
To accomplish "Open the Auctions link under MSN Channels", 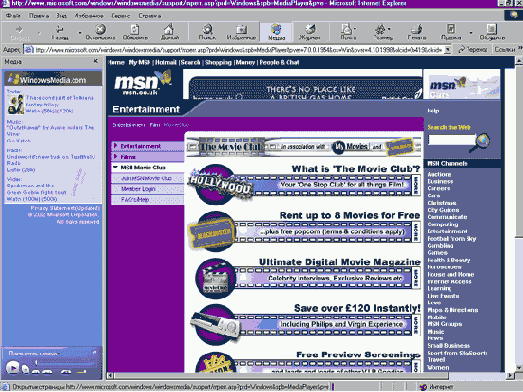I will (439, 174).
